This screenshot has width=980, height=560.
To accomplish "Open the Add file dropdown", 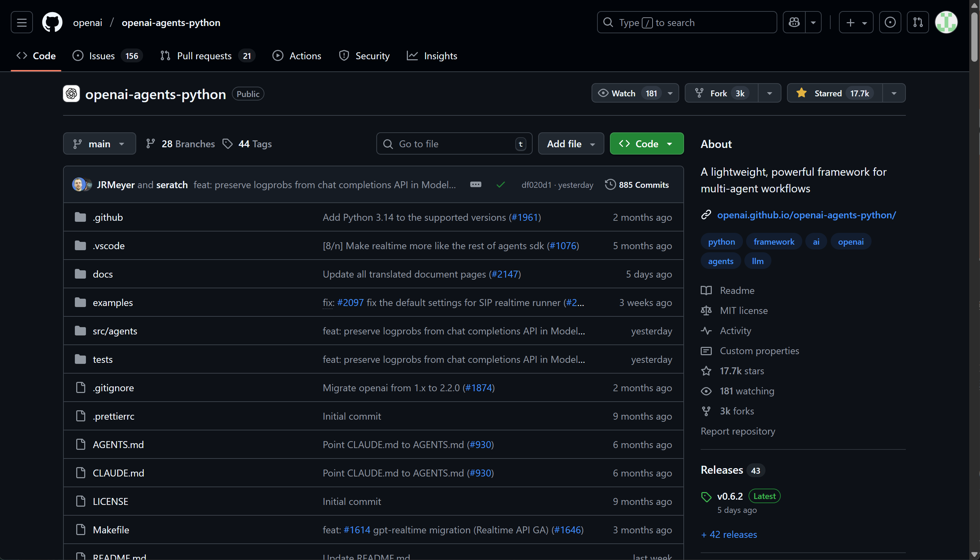I will pyautogui.click(x=571, y=143).
